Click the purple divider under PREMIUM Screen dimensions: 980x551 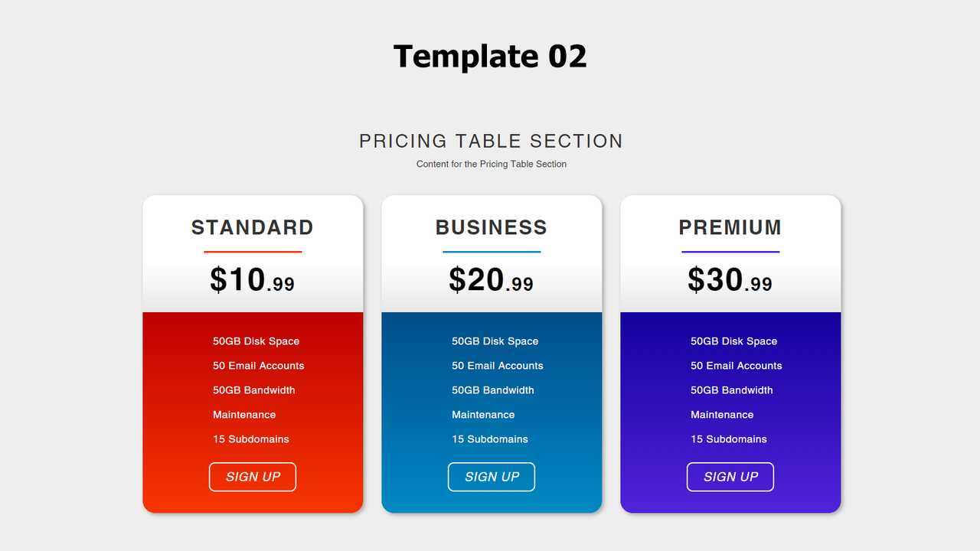coord(730,249)
